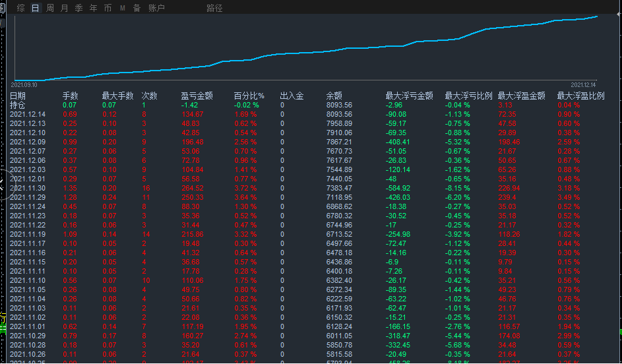Open the 路径 path tab
622x364 pixels.
[x=214, y=8]
